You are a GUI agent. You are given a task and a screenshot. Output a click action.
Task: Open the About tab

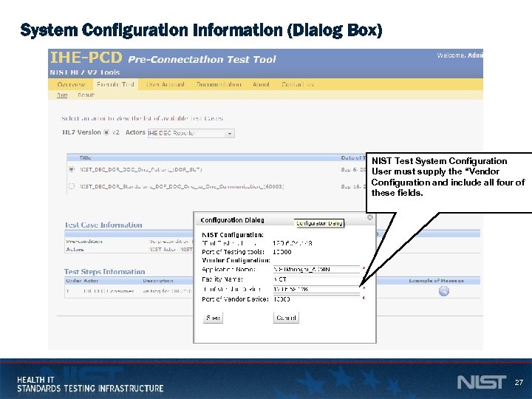coord(261,84)
